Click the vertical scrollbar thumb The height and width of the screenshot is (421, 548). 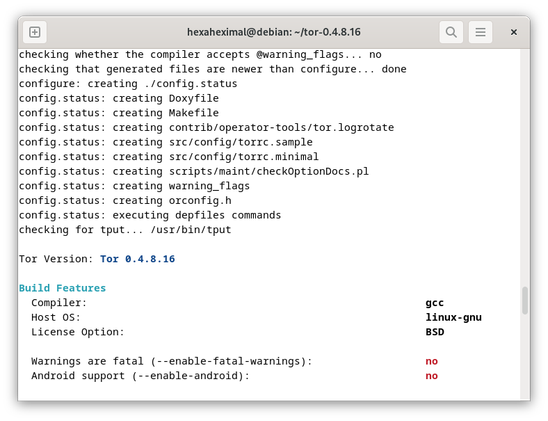click(x=525, y=300)
